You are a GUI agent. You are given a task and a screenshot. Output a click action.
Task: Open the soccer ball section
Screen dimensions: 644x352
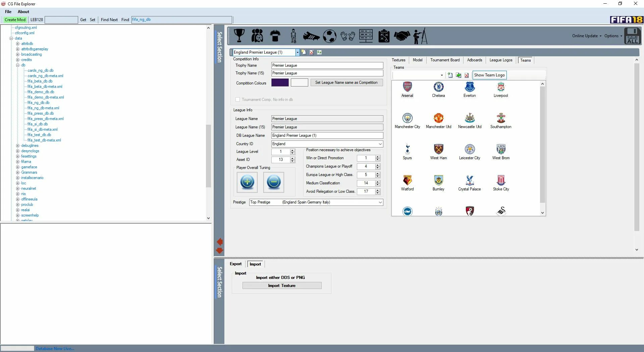point(329,36)
